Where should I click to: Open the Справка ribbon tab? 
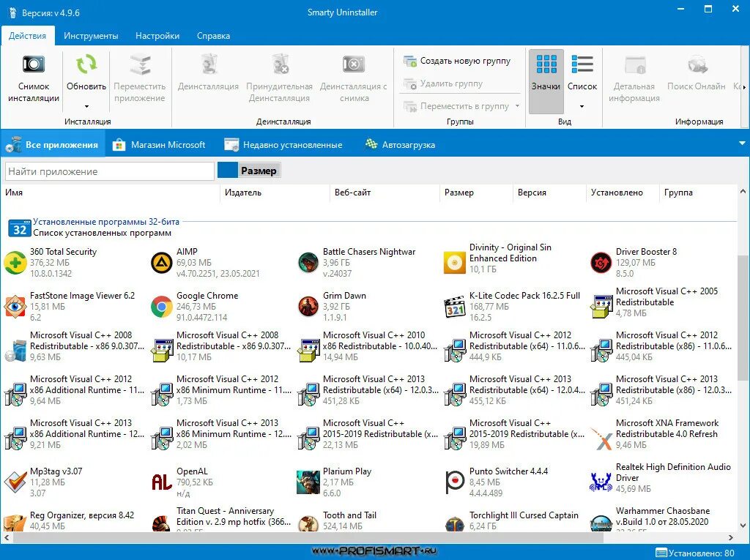(x=213, y=36)
